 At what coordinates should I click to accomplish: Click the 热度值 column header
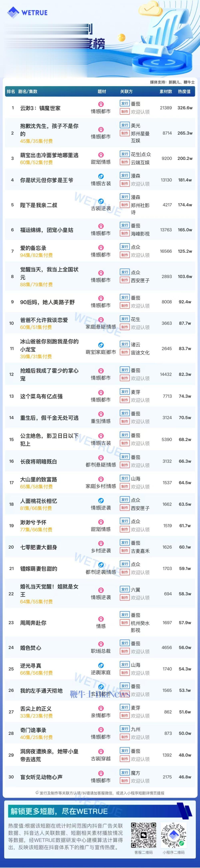(184, 91)
